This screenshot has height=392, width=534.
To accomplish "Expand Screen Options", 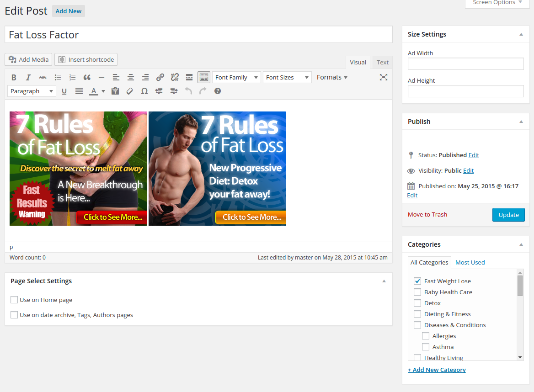I will coord(497,3).
